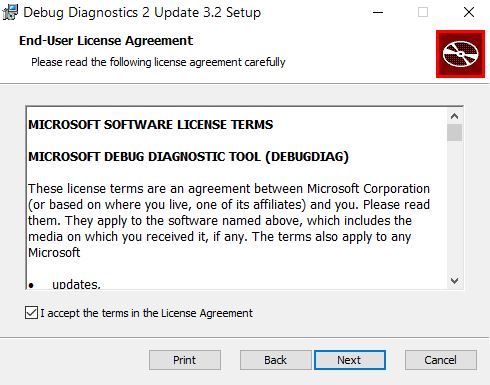Click the license scroll down arrow
Viewport: 490px width, 385px height.
(x=454, y=281)
